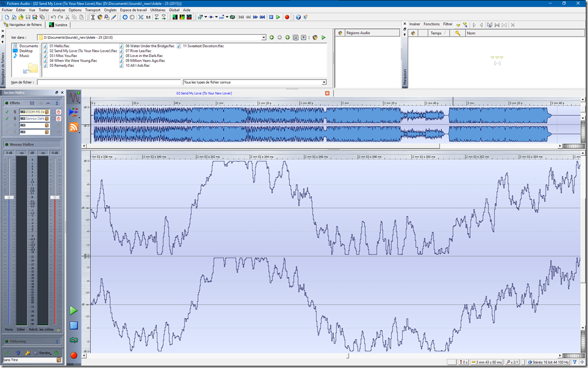Screen dimensions: 588x368
Task: Click the scissors Cut icon
Action: point(67,17)
